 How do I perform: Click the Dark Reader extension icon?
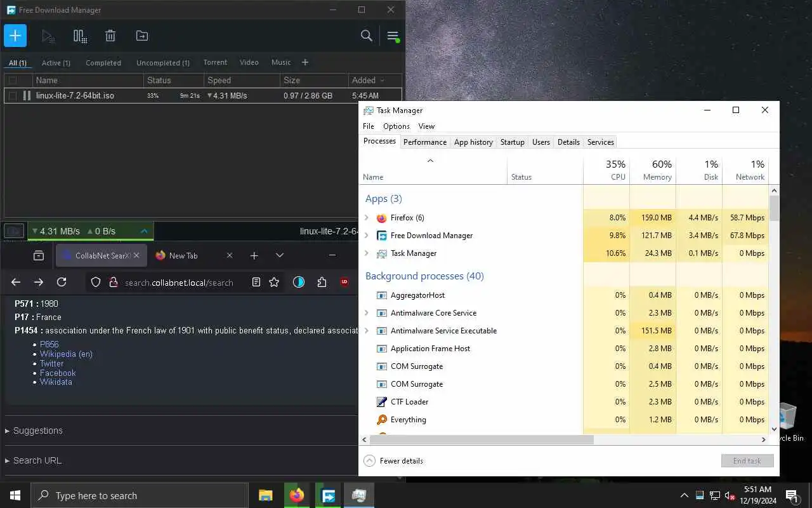point(299,283)
